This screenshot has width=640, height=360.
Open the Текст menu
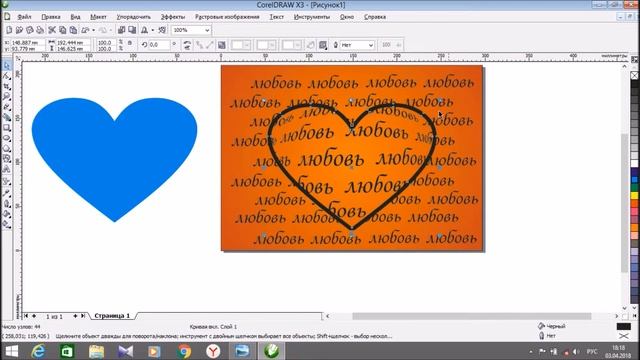pos(276,17)
